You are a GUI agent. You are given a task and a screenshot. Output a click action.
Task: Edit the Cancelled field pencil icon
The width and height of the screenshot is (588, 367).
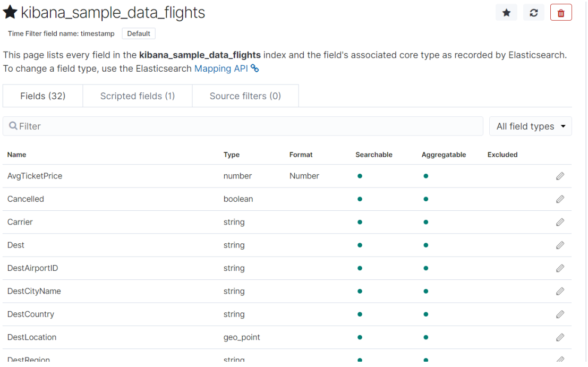coord(560,199)
